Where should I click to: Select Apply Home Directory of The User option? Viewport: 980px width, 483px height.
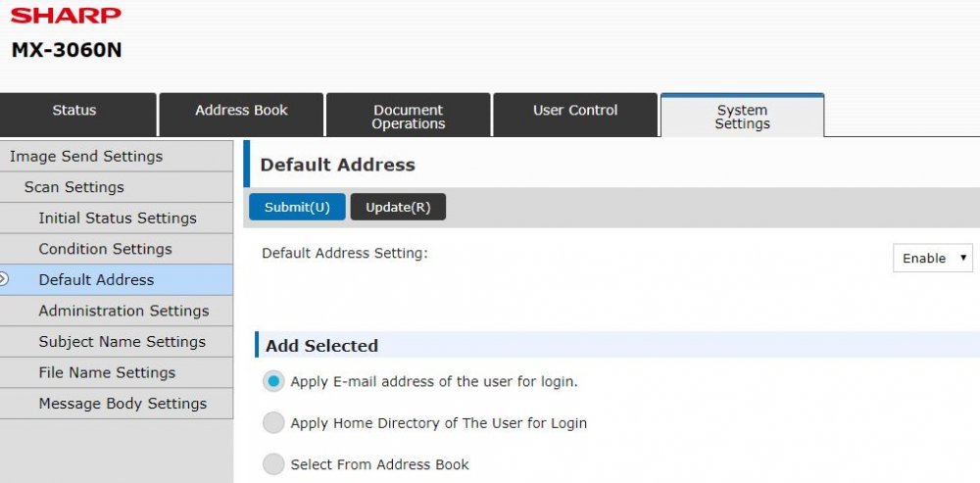click(273, 423)
